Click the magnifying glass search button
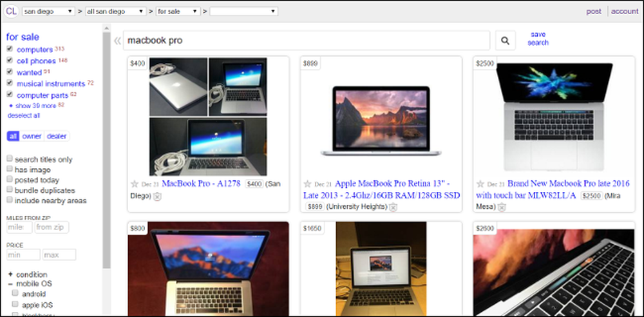644x317 pixels. point(505,41)
